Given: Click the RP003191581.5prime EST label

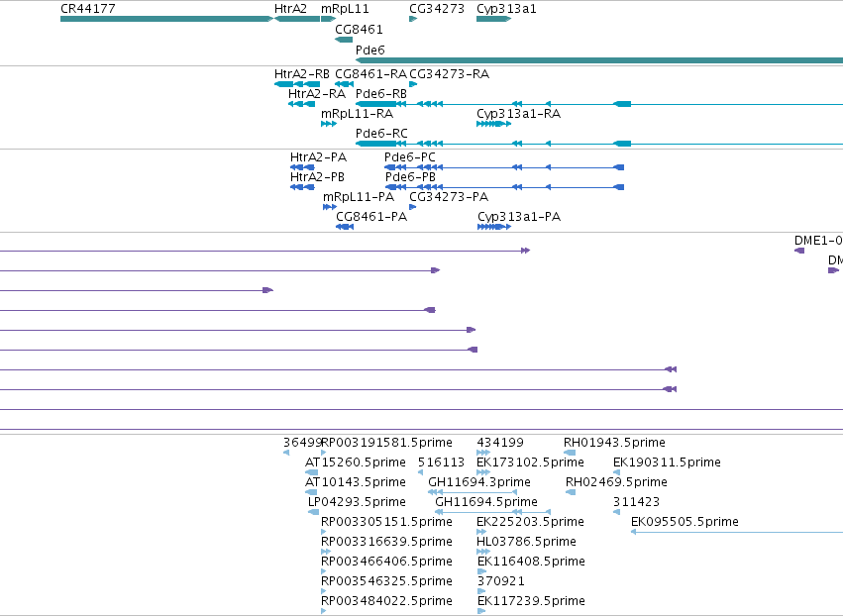Looking at the screenshot, I should pos(386,443).
